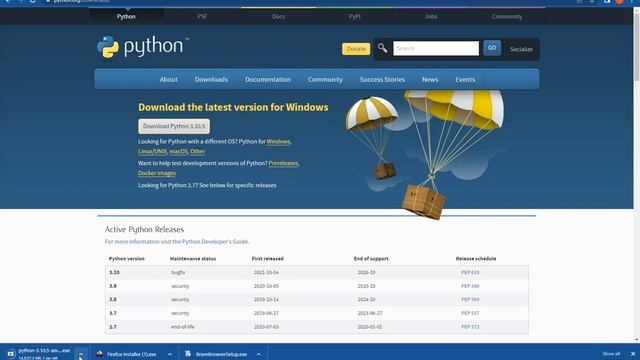Open PEP 596 release schedule link

click(470, 286)
